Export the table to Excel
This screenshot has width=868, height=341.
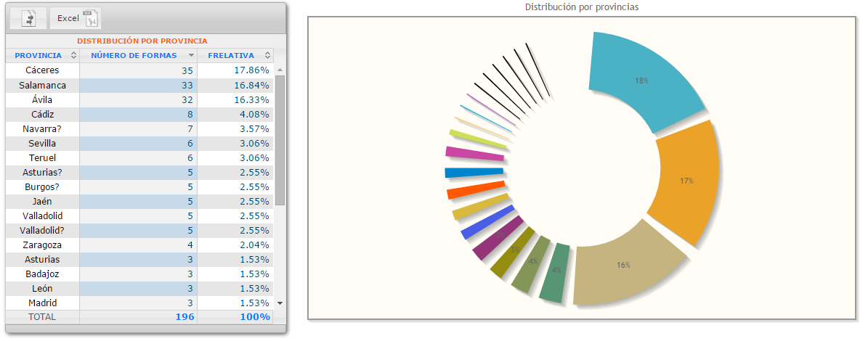point(68,18)
